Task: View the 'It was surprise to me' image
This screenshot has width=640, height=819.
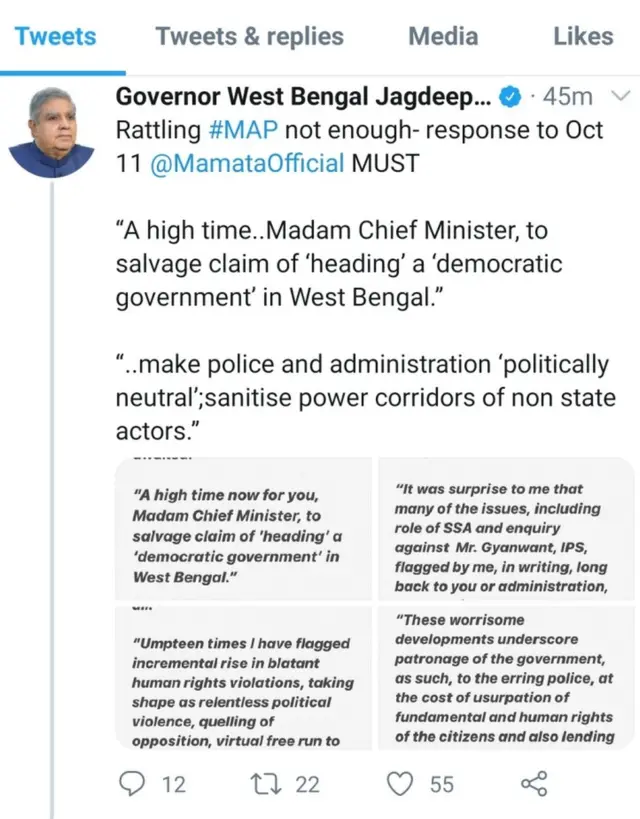Action: 504,531
